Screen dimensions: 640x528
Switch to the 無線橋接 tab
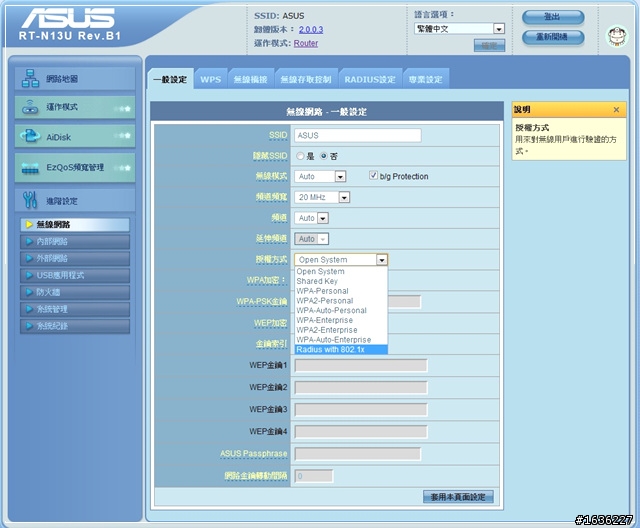point(250,79)
